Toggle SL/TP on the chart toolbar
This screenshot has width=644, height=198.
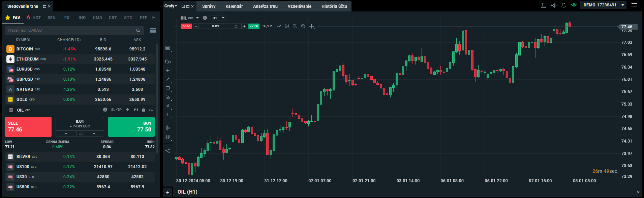[267, 26]
